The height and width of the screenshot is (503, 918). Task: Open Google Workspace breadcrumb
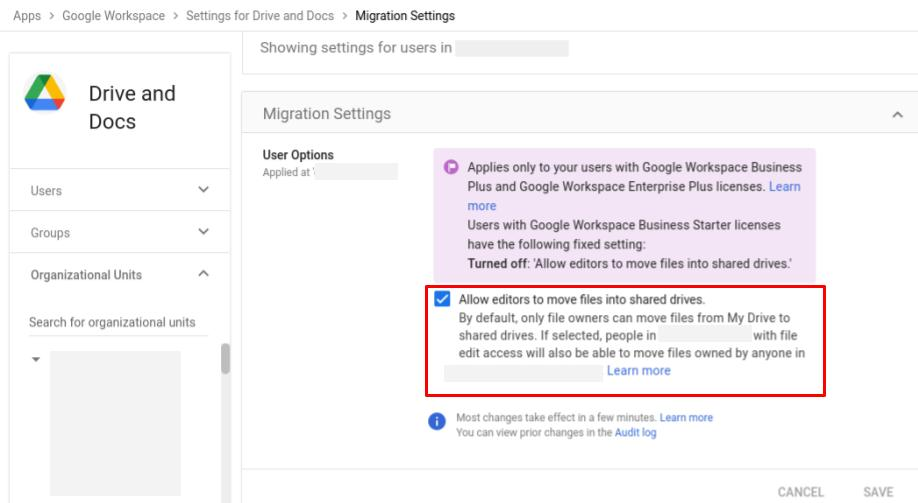(x=114, y=16)
